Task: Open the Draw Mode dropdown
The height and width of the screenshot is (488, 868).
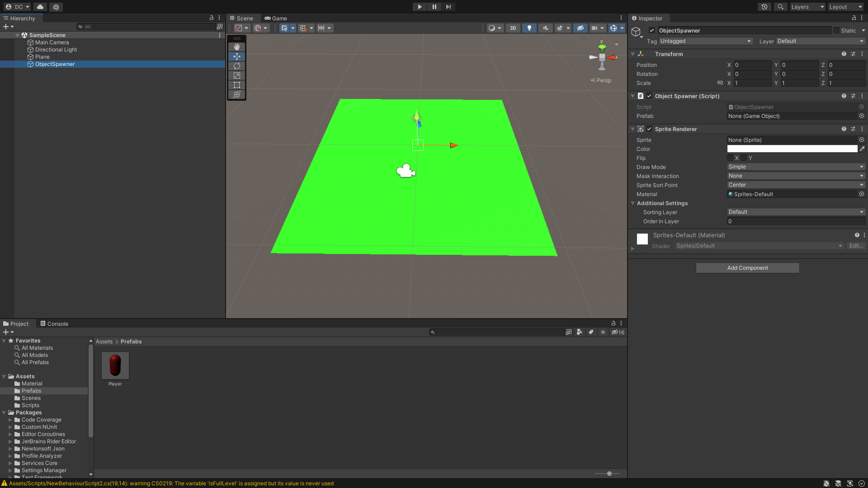Action: 796,167
